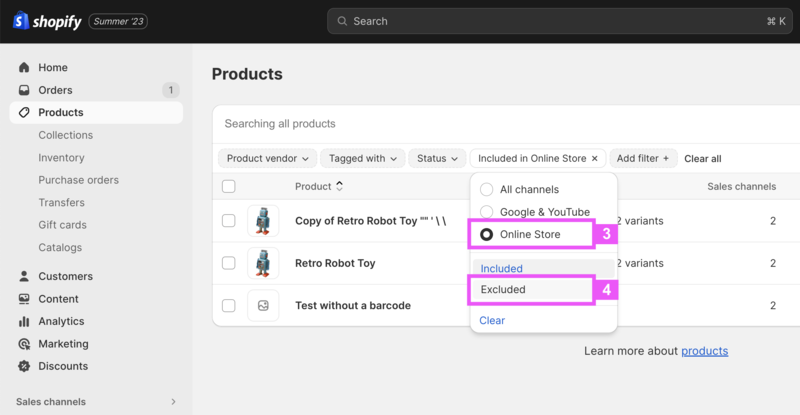The height and width of the screenshot is (415, 800).
Task: Click Copy of Retro Robot Toy thumbnail
Action: [x=263, y=221]
